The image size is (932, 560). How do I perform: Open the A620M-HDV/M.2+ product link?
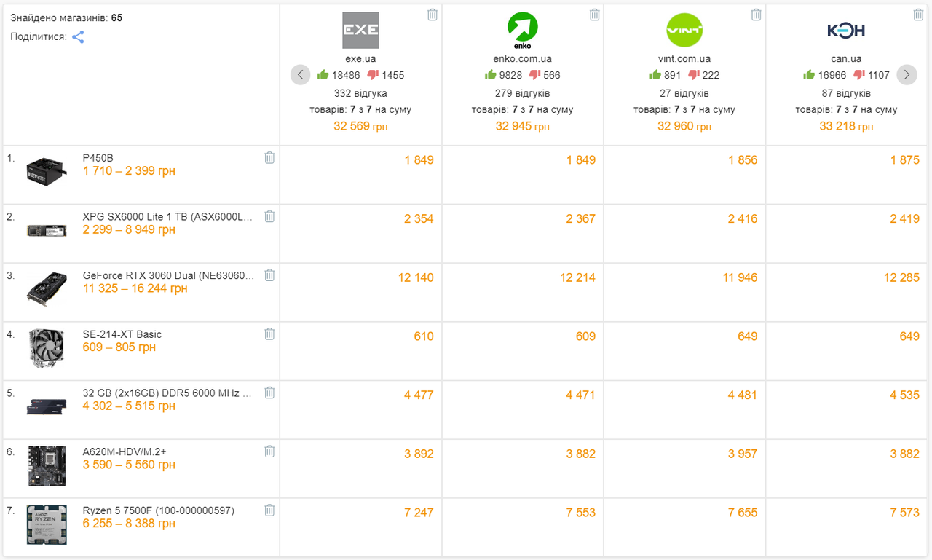(125, 451)
